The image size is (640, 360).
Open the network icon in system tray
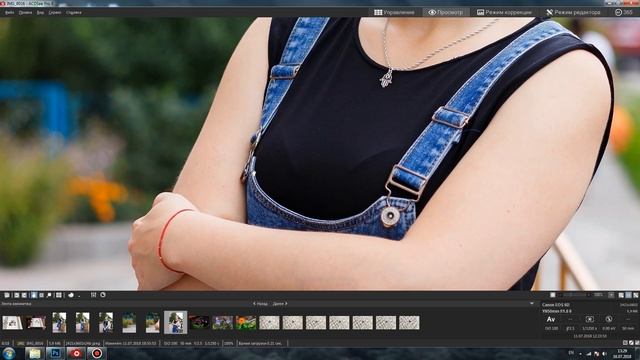coord(589,353)
